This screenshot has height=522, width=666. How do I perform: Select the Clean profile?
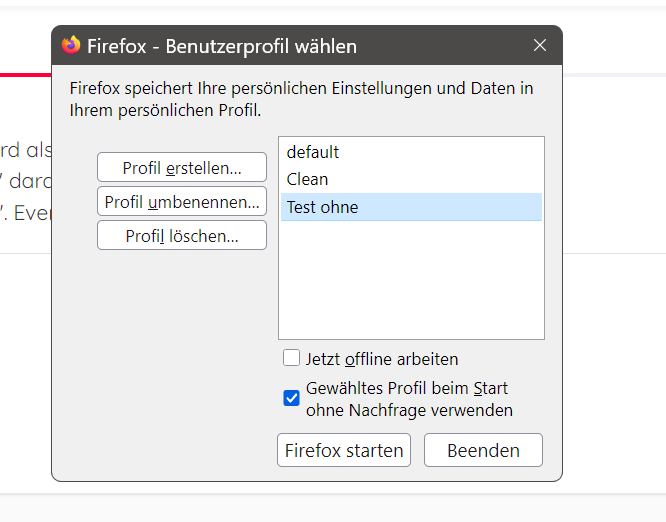tap(411, 179)
